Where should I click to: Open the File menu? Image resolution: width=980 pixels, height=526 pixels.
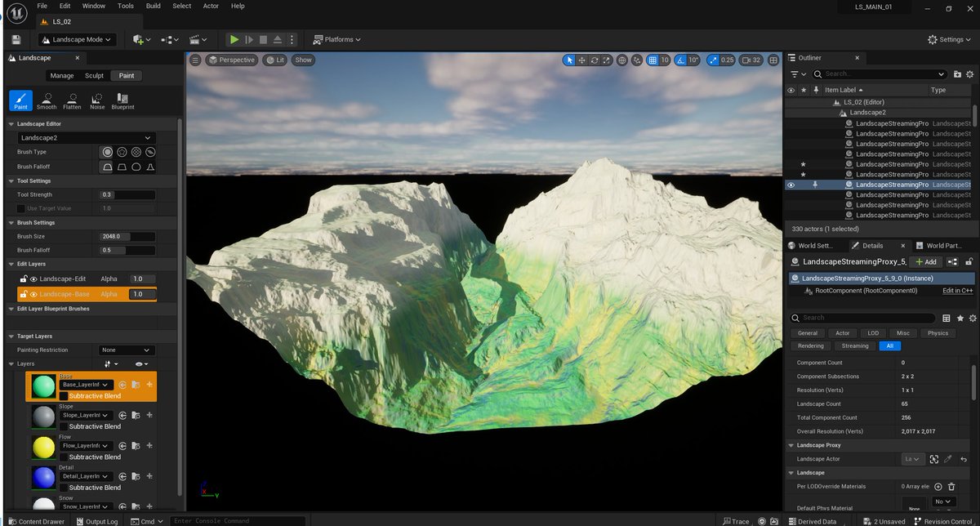(x=42, y=6)
